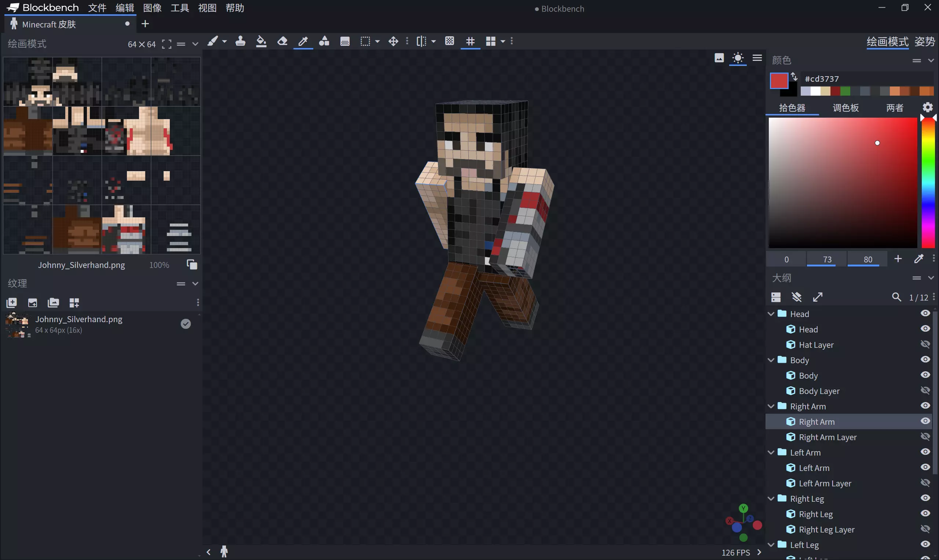Click the player figure icon in status bar
The image size is (939, 560).
[224, 552]
